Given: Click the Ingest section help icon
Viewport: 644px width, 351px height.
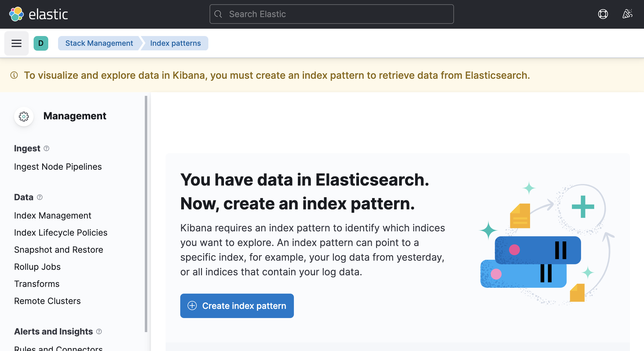Looking at the screenshot, I should (x=46, y=149).
